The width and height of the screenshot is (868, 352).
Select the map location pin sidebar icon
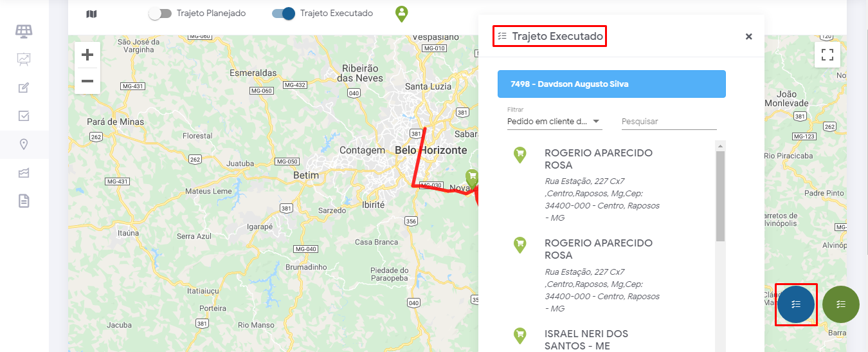(x=24, y=145)
